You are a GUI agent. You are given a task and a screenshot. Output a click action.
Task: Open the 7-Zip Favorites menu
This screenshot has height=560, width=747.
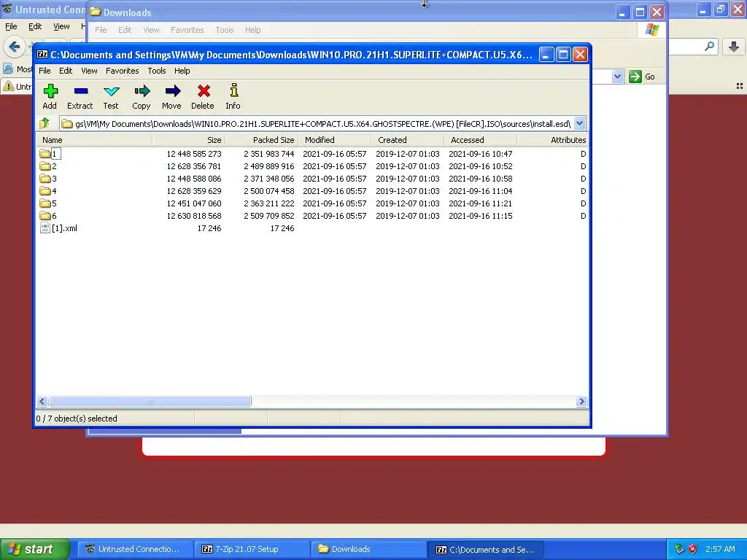click(x=123, y=71)
